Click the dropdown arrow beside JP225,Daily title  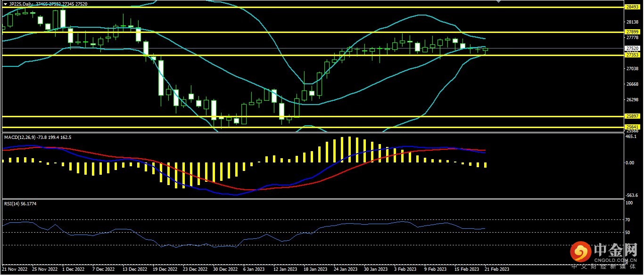5,4
